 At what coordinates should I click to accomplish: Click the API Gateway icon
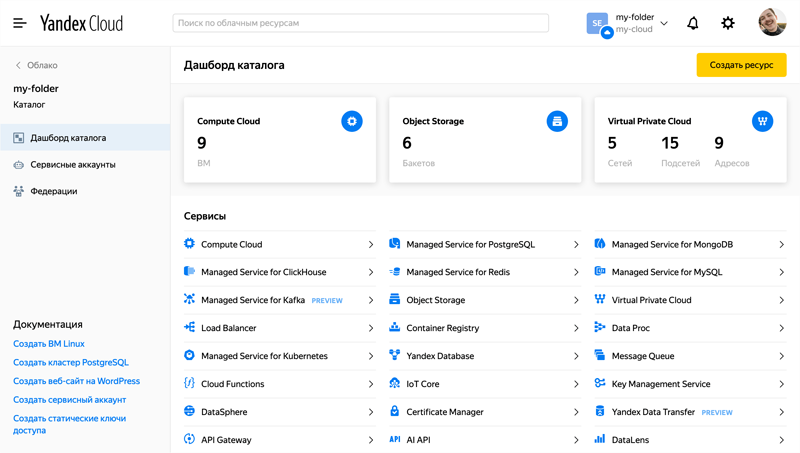(x=189, y=439)
